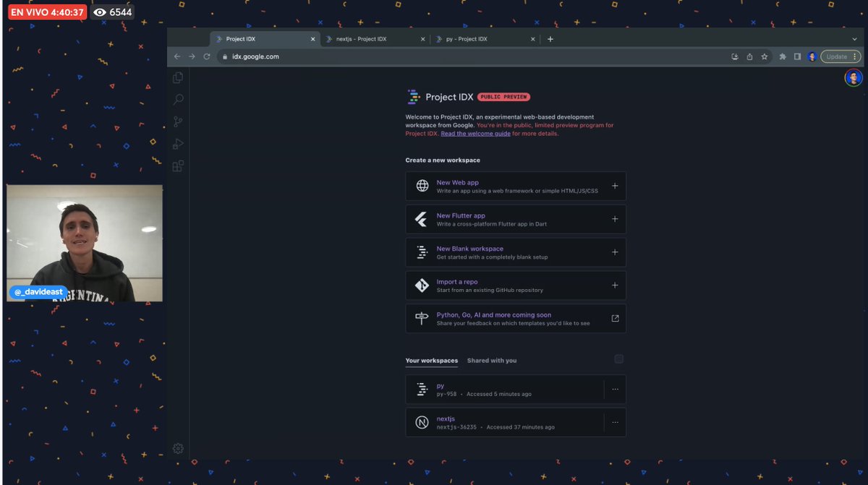Click the 6544 viewer count

[114, 12]
